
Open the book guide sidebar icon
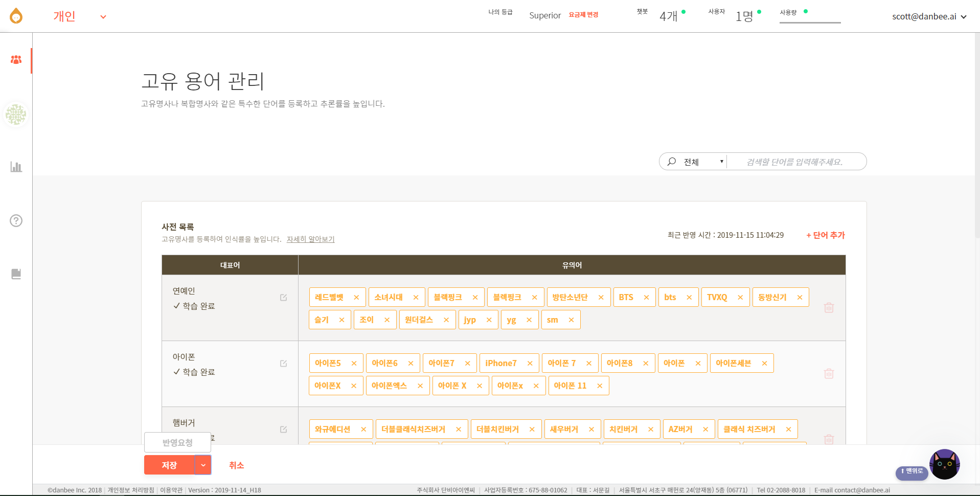[x=16, y=274]
